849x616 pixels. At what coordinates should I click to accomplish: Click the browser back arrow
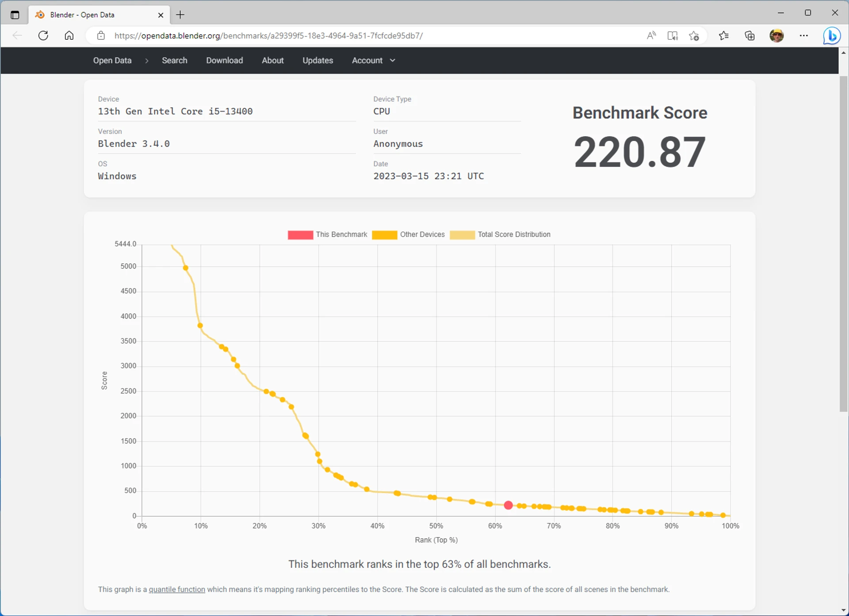(17, 36)
